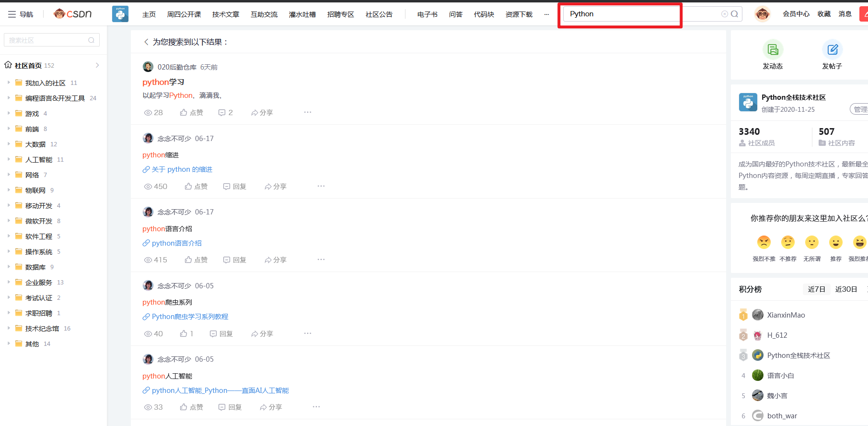Viewport: 868px width, 426px height.
Task: Expand the 数据库 folder
Action: point(9,267)
